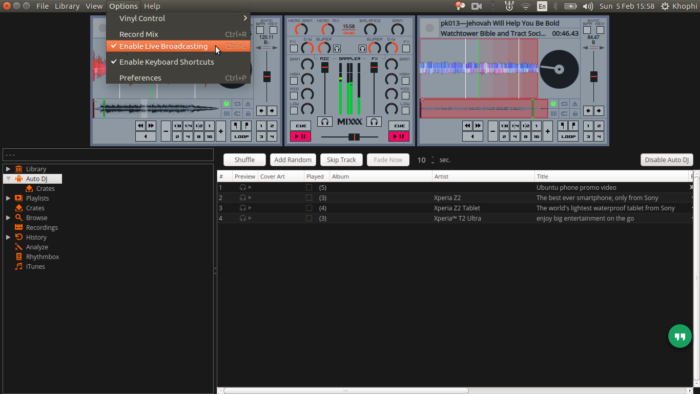The width and height of the screenshot is (700, 394).
Task: Open the Vinyl Control submenu arrow
Action: click(245, 18)
